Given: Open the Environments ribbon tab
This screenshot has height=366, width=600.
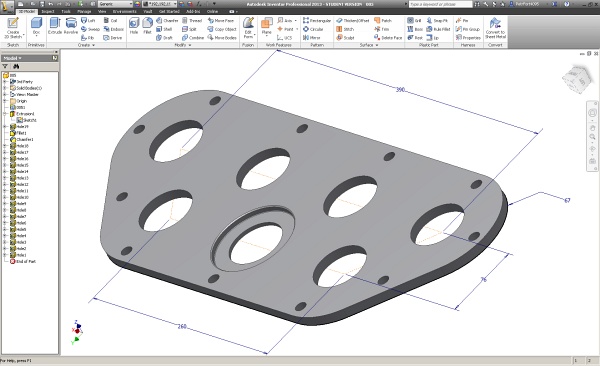Looking at the screenshot, I should pyautogui.click(x=125, y=11).
